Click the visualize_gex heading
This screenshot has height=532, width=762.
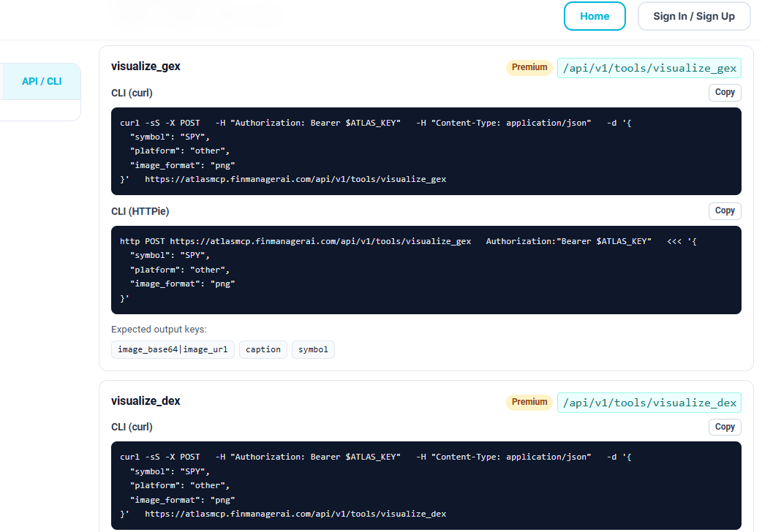click(146, 66)
